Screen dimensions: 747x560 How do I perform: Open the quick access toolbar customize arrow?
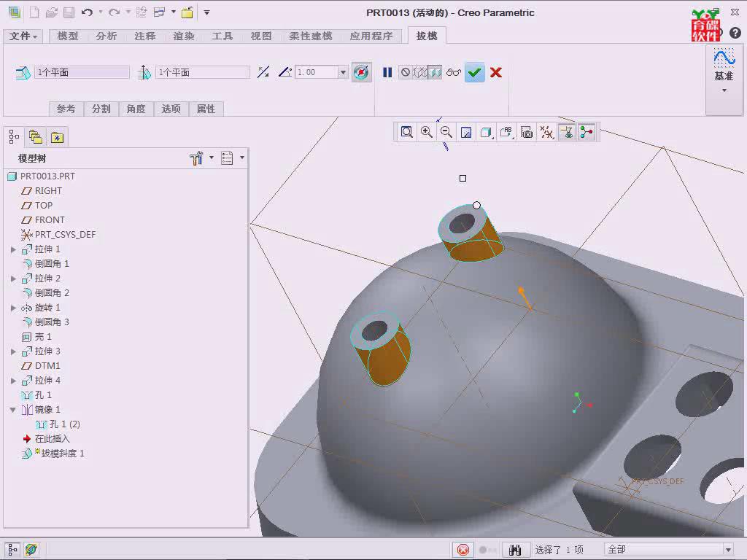(206, 13)
